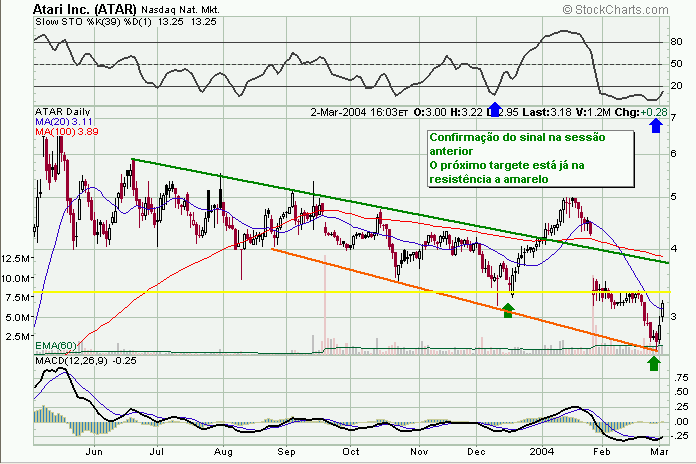Click the Nasdaq Nat. Mkt. exchange label
This screenshot has height=464, width=696.
tap(180, 10)
